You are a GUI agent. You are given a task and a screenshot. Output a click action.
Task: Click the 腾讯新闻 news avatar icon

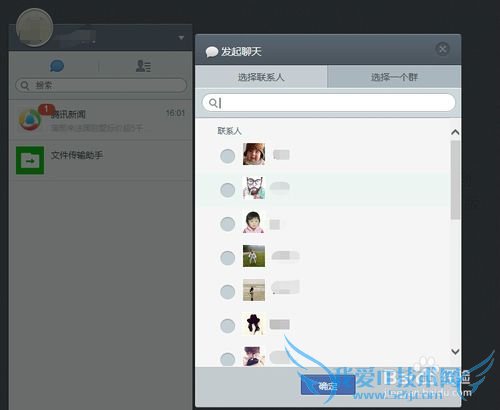pos(30,119)
